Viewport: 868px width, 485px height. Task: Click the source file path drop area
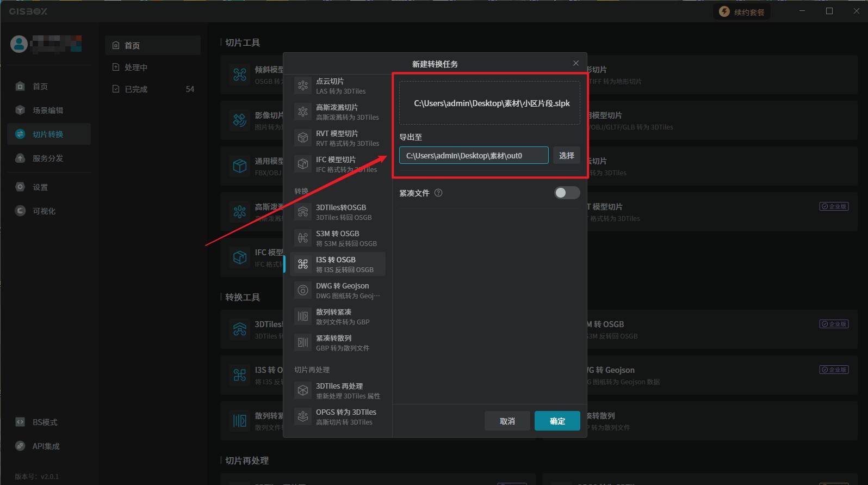(489, 103)
